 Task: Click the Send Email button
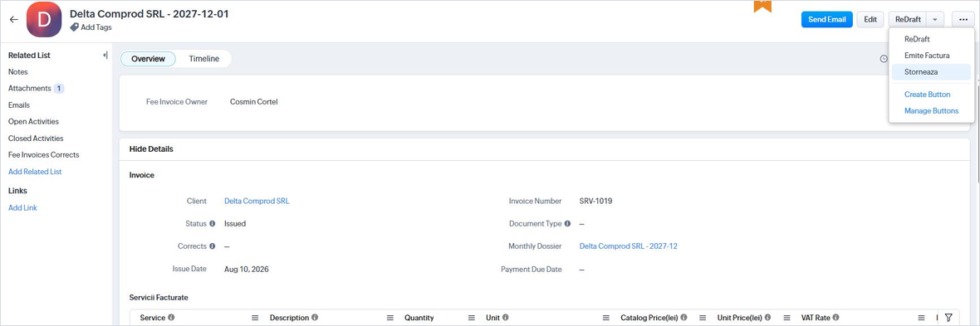coord(827,19)
